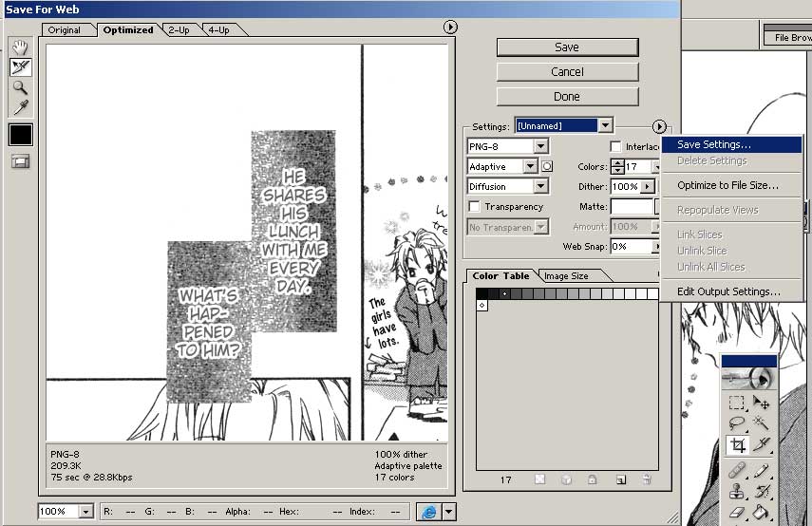Click the Adobe Online eye picture in toolbox
Image resolution: width=812 pixels, height=526 pixels.
point(748,379)
